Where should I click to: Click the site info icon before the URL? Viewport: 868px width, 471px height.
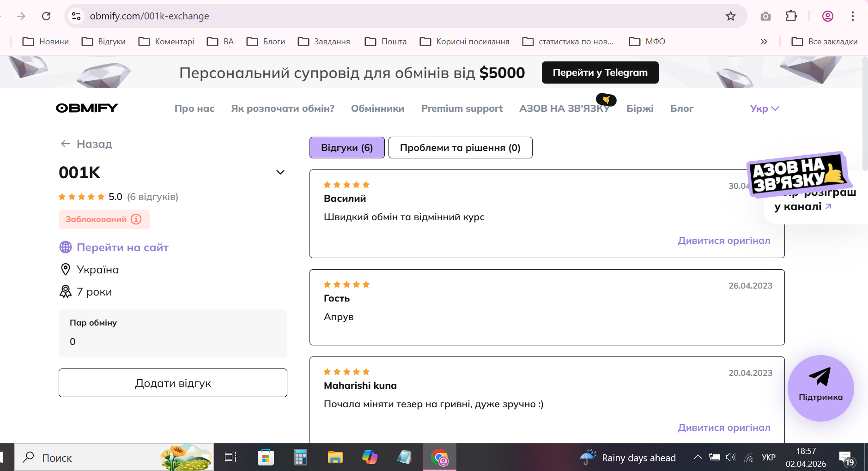[x=76, y=16]
